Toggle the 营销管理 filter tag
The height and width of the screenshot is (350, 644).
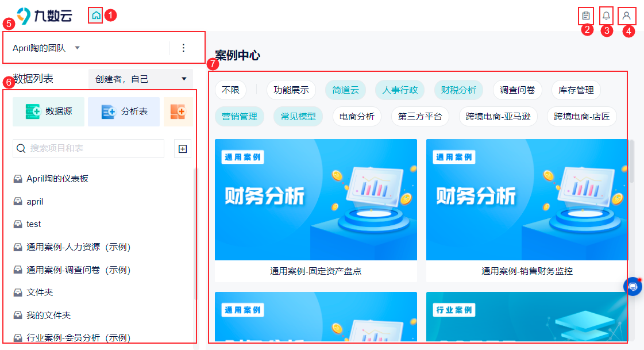point(240,117)
